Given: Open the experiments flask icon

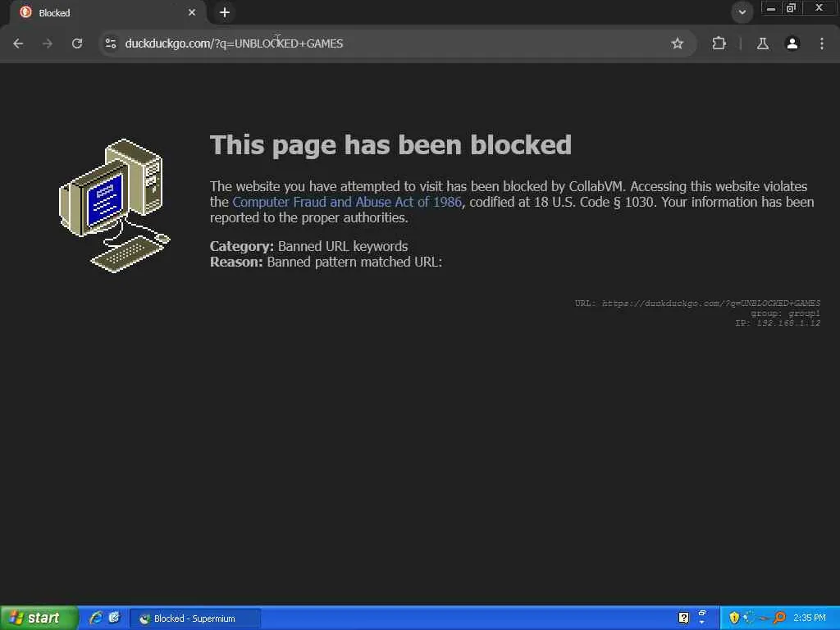Looking at the screenshot, I should (763, 43).
